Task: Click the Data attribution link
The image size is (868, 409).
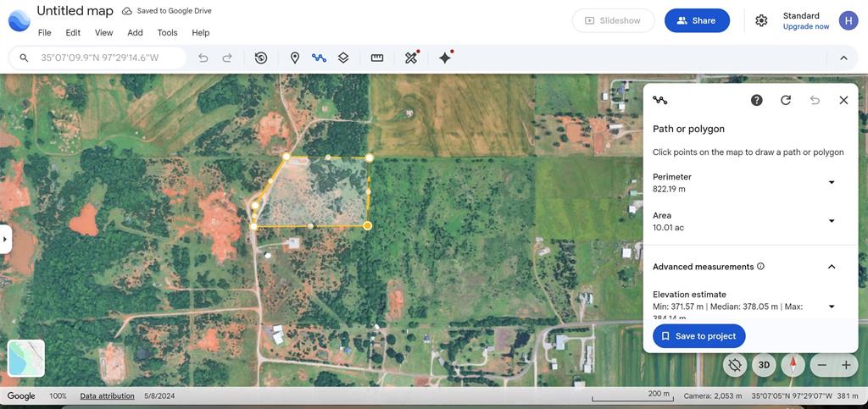Action: 108,395
